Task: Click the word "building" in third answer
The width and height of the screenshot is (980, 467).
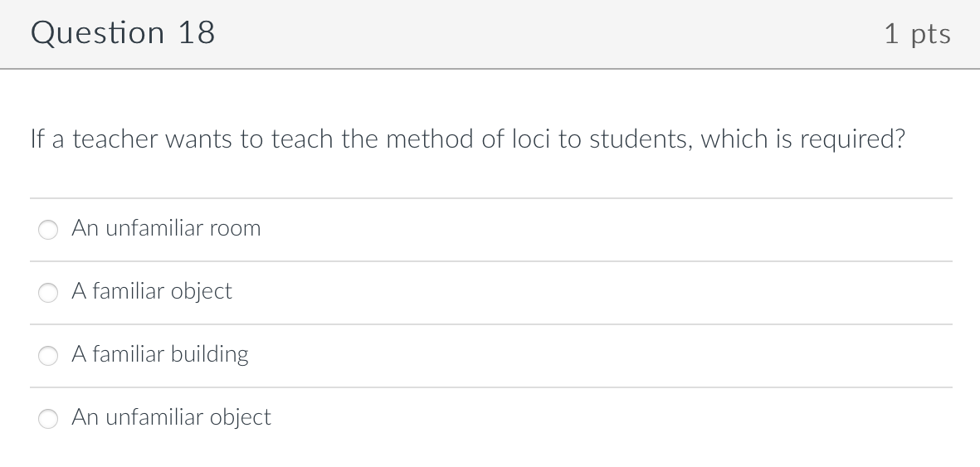Action: coord(209,354)
